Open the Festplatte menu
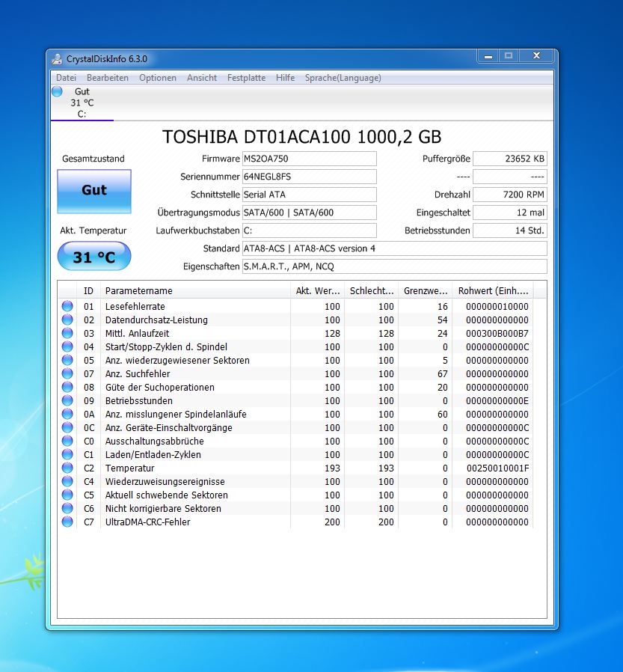Screen dimensions: 623x672 click(x=246, y=78)
